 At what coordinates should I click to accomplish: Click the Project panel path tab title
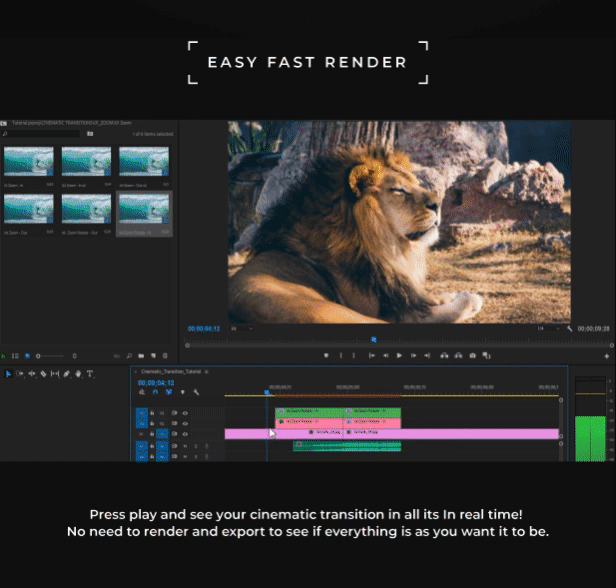pos(72,123)
